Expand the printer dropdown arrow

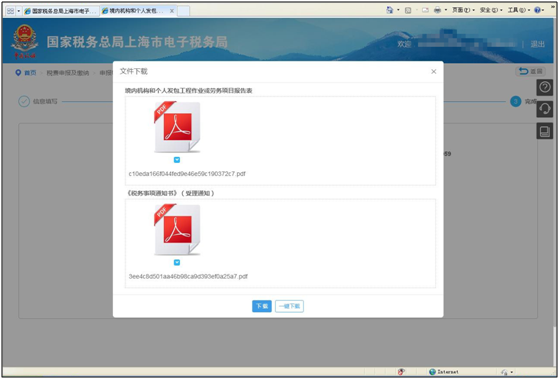click(446, 10)
